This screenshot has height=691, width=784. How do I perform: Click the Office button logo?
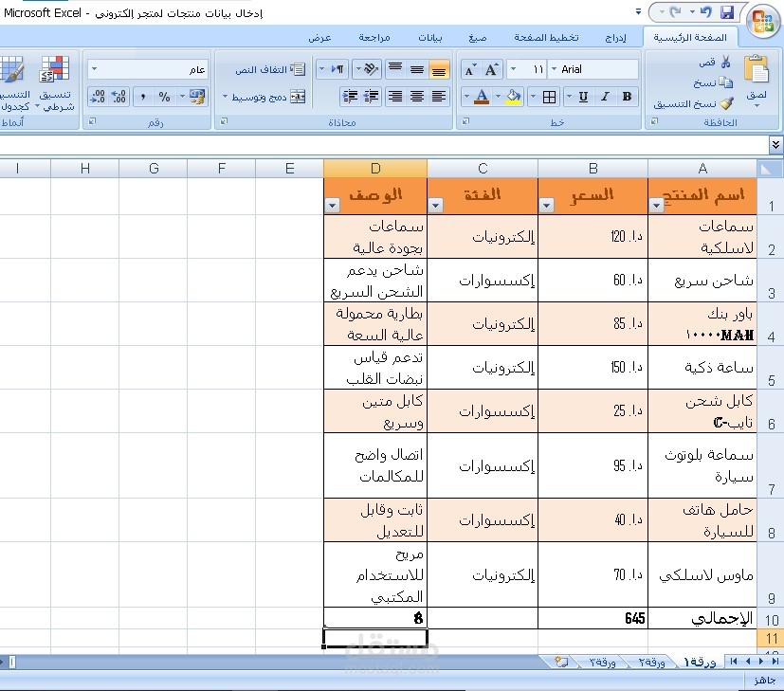coord(762,21)
